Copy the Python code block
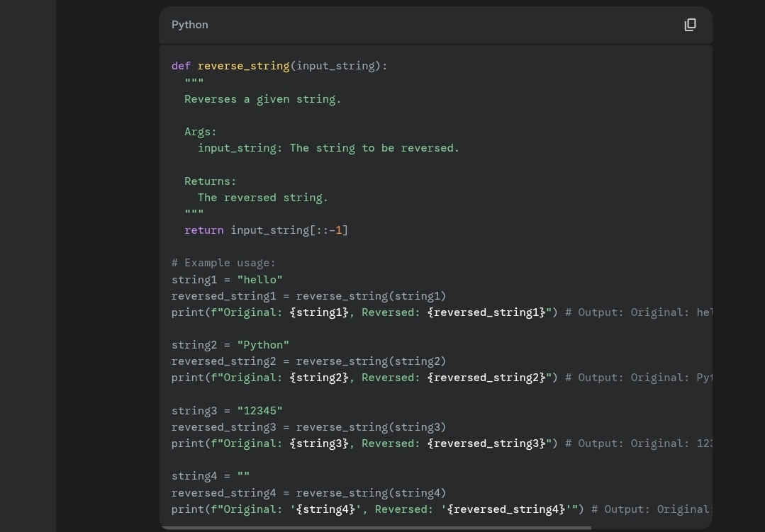765x532 pixels. 690,25
